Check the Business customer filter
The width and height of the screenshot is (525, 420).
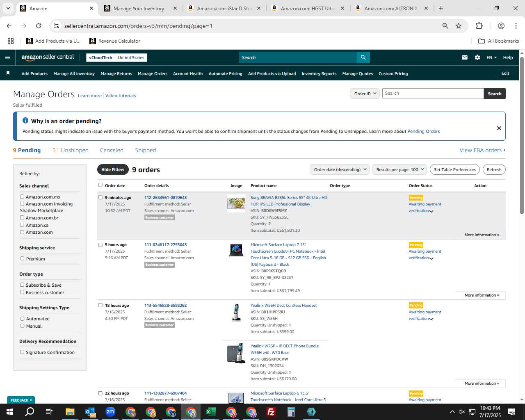coord(22,292)
